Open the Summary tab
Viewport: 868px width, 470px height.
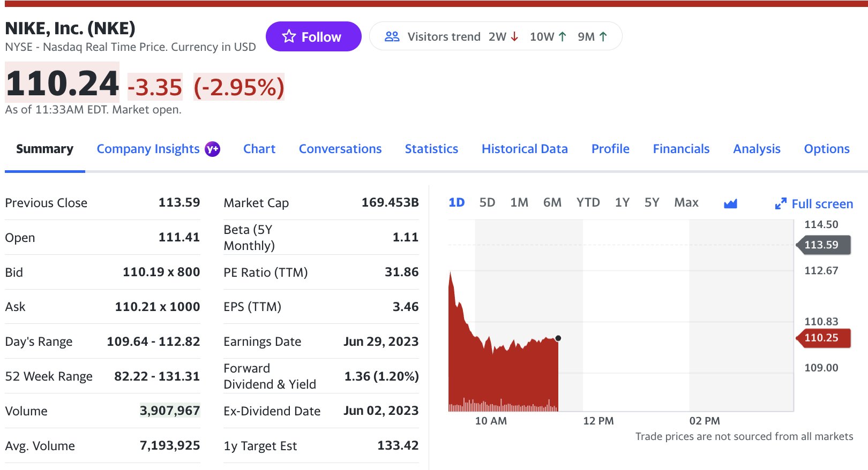44,149
